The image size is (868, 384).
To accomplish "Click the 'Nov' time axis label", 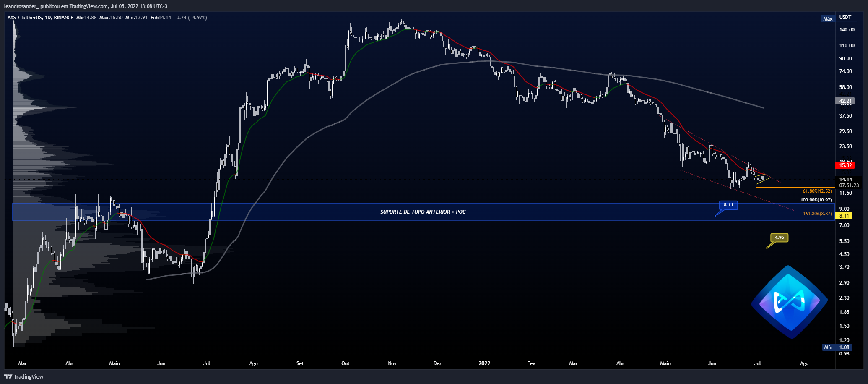I will point(392,363).
